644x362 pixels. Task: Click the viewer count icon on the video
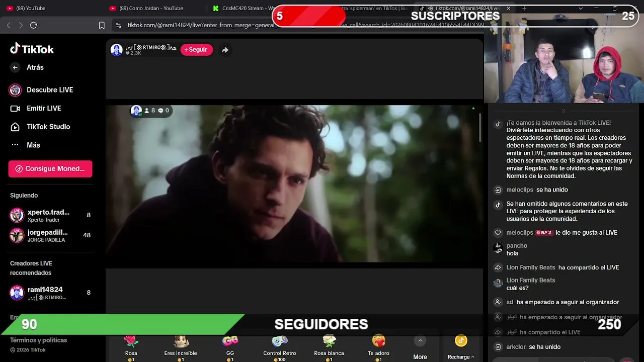pyautogui.click(x=146, y=111)
